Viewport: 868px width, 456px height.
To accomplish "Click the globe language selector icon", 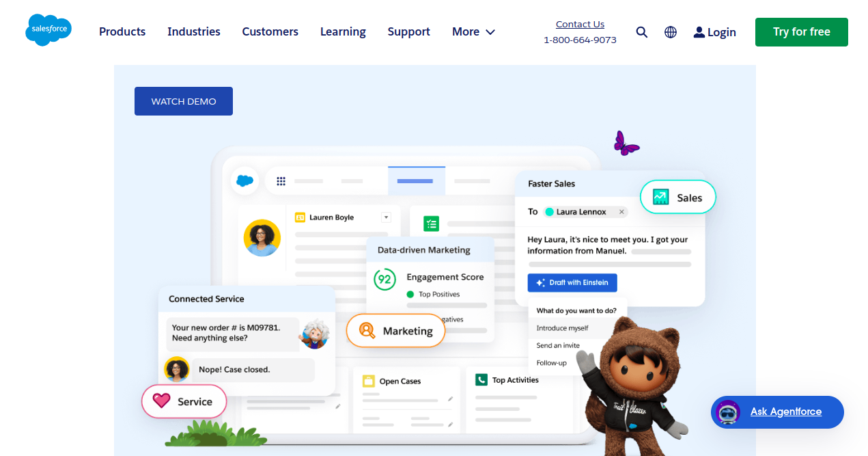I will click(x=670, y=31).
